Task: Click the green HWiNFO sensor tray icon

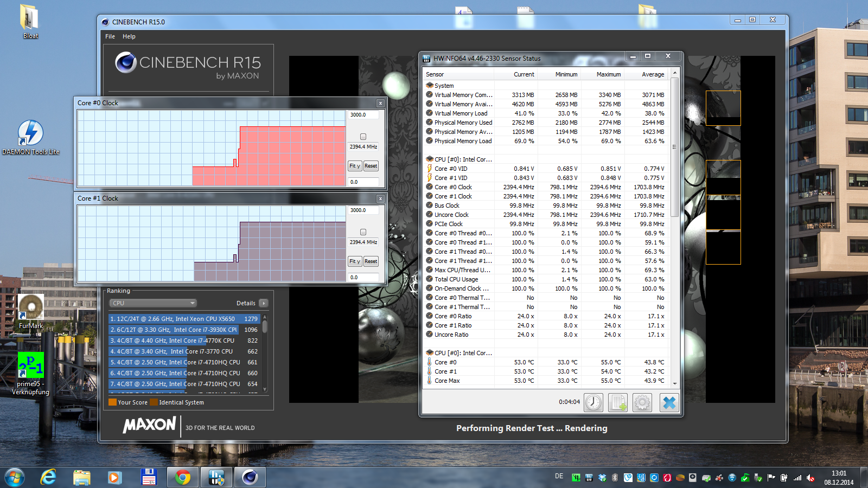Action: coord(576,478)
